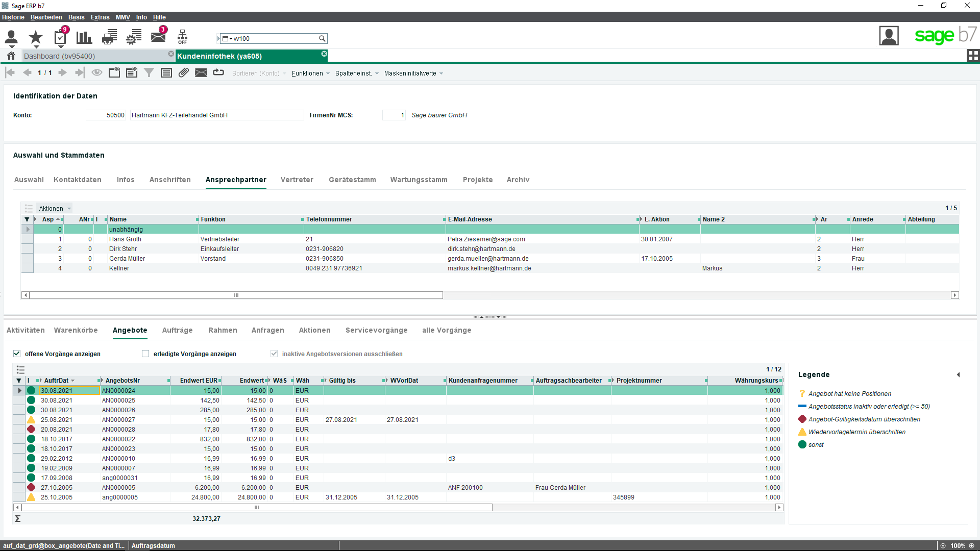
Task: Jump to last record arrow
Action: point(80,73)
